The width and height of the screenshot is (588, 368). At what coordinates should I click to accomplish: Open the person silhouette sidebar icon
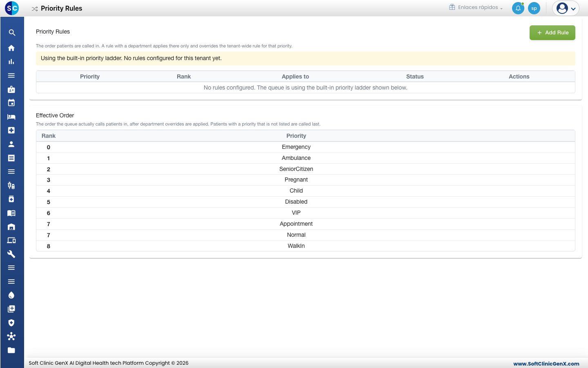point(11,144)
